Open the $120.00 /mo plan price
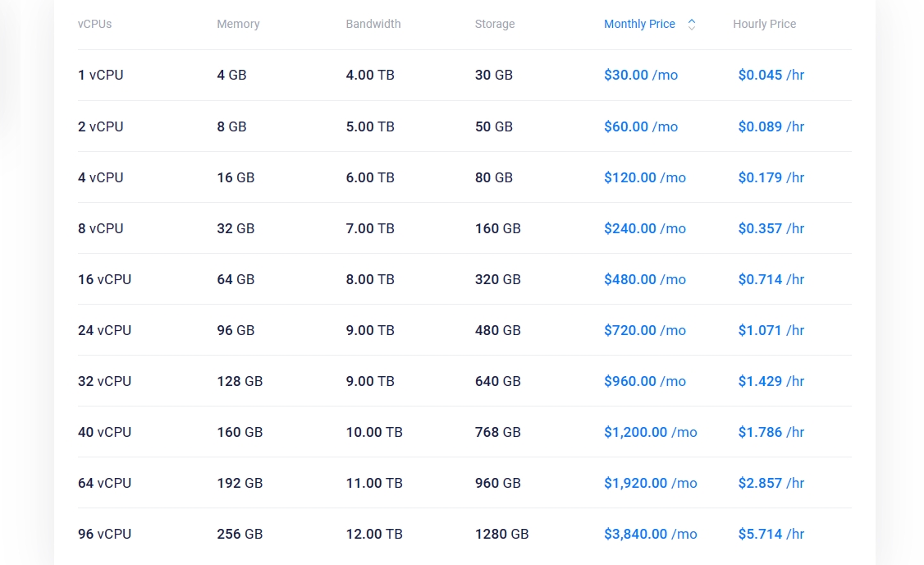The width and height of the screenshot is (924, 565). pyautogui.click(x=644, y=177)
